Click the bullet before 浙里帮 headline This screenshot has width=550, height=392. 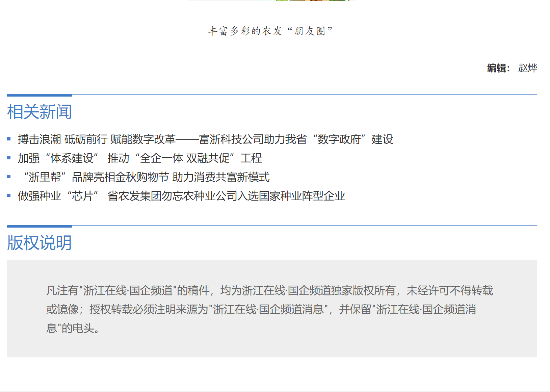[x=9, y=177]
